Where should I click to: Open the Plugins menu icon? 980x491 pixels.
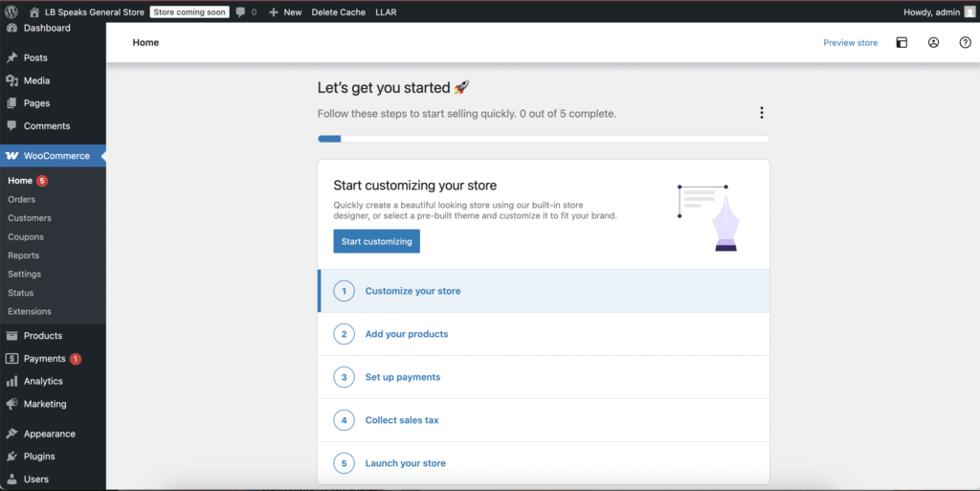click(11, 457)
